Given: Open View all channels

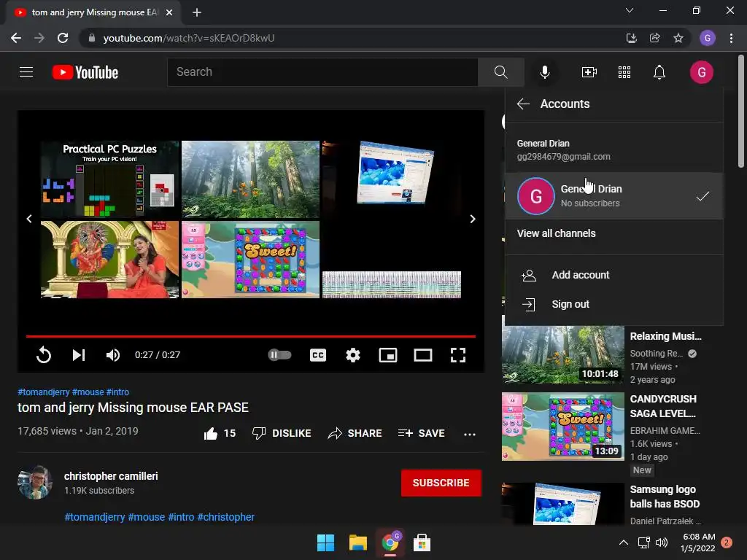Looking at the screenshot, I should pos(557,233).
